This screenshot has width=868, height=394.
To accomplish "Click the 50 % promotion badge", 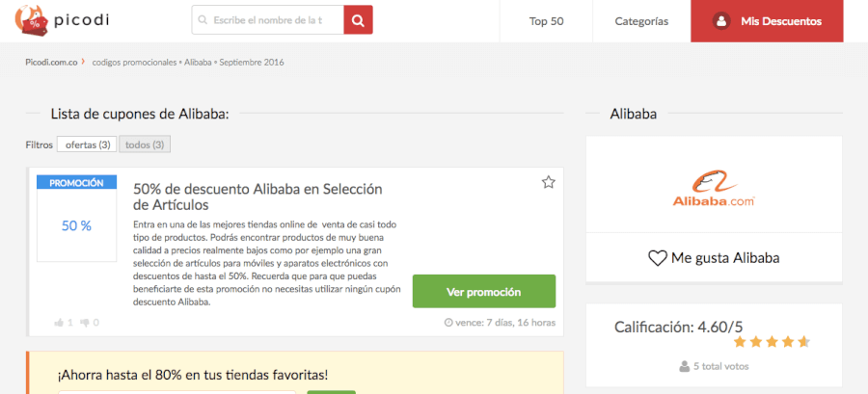I will point(76,225).
